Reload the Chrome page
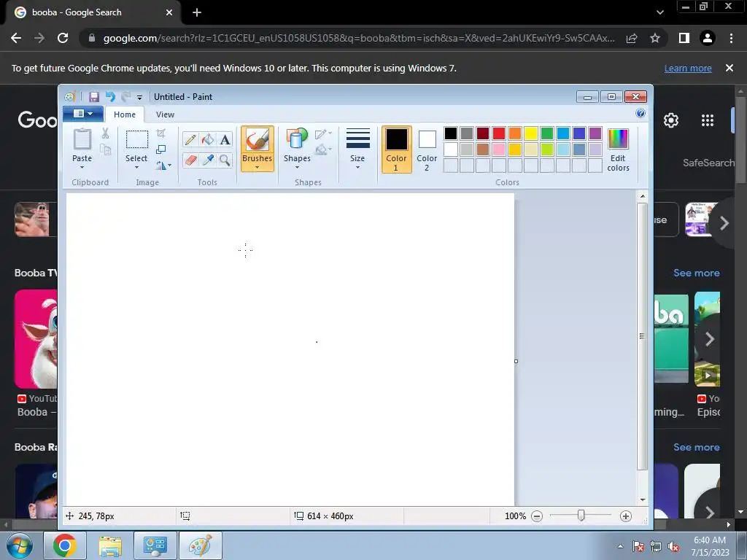747x560 pixels. [63, 38]
